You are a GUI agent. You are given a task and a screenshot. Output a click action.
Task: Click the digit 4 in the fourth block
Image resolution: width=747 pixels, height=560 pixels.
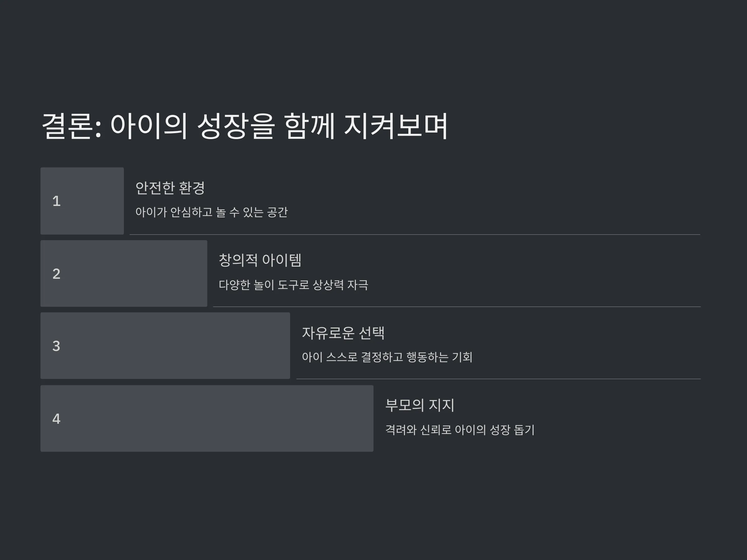(x=56, y=419)
